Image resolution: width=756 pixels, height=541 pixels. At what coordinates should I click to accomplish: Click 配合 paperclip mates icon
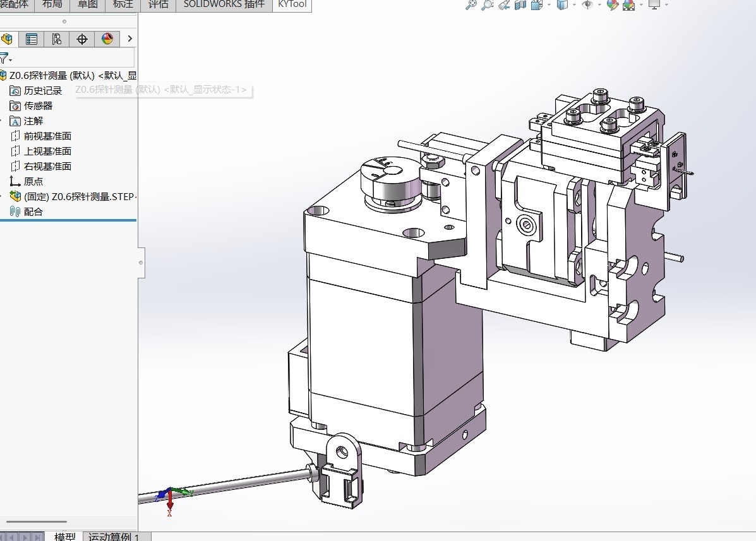(x=15, y=211)
